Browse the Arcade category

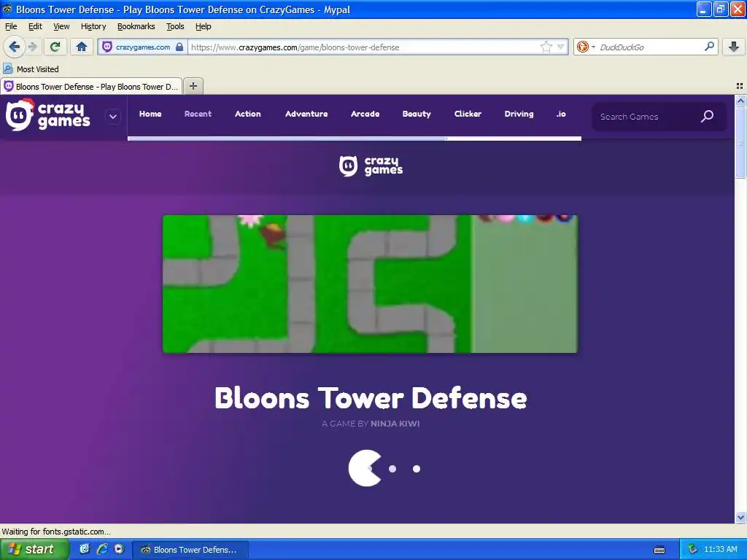[365, 114]
